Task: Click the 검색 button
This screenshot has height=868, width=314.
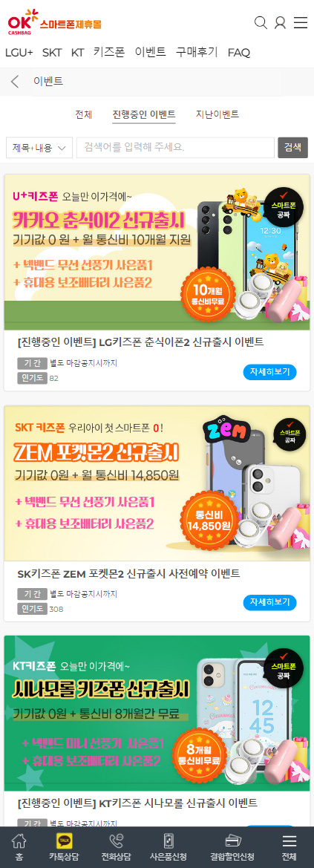Action: (x=292, y=147)
